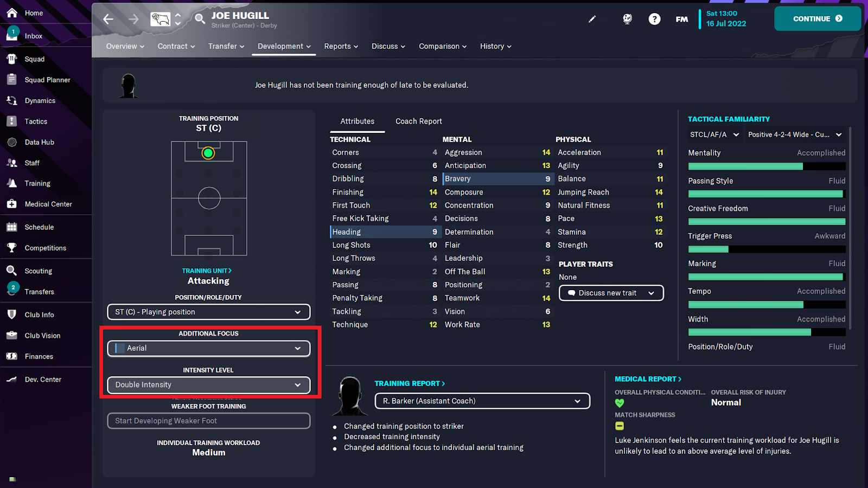
Task: Open the R. Barker coach dropdown
Action: (482, 401)
